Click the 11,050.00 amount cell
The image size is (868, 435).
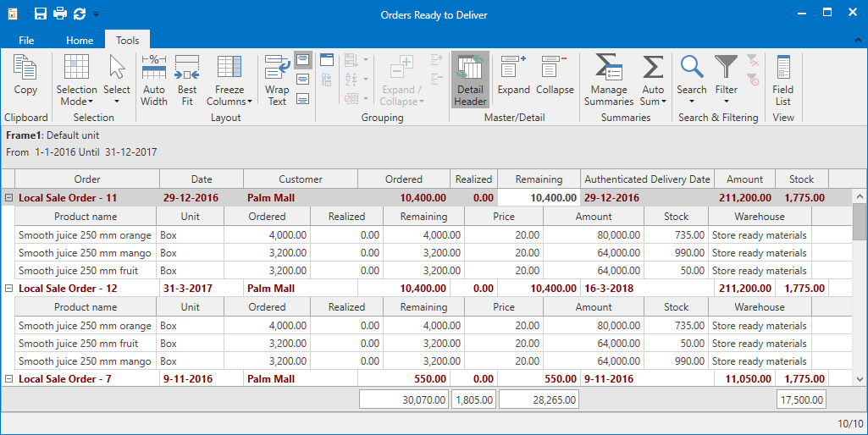click(x=744, y=379)
